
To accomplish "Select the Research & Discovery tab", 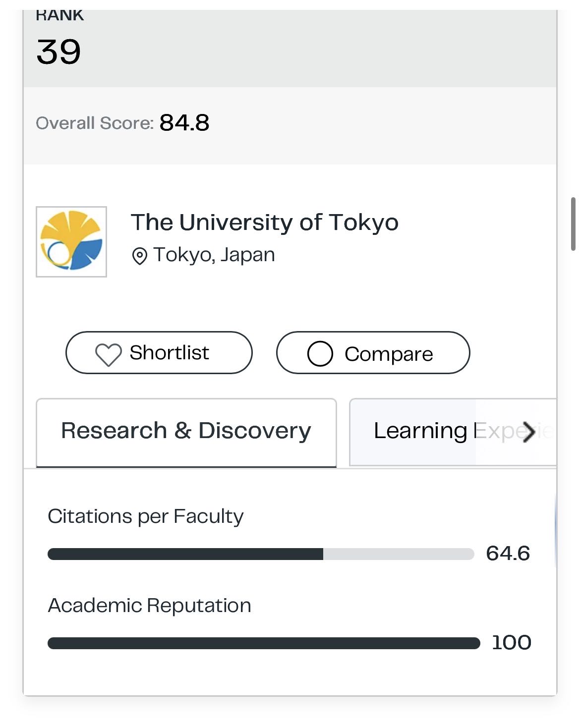I will click(x=186, y=432).
